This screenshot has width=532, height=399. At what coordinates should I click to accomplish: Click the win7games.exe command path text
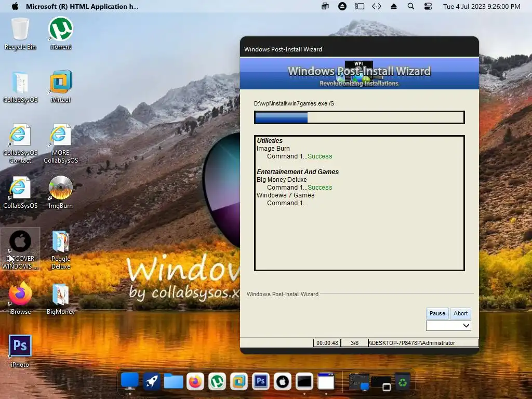294,103
